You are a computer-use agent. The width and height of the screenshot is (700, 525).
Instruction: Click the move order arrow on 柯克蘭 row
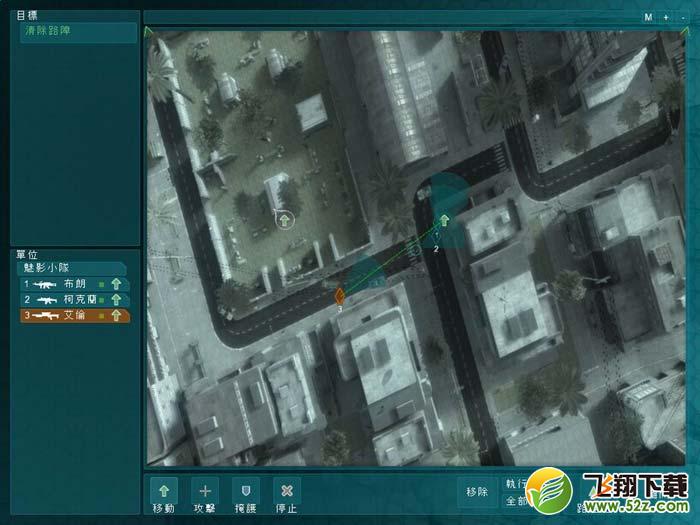click(x=116, y=300)
